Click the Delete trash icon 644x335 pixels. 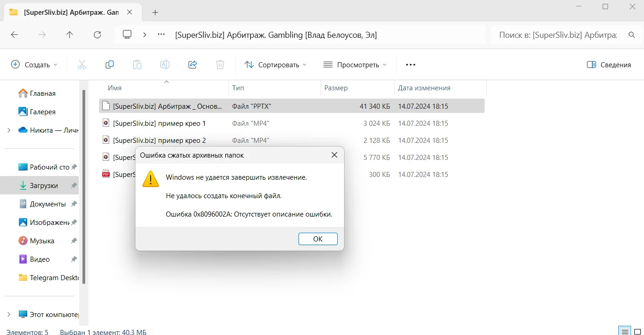220,65
